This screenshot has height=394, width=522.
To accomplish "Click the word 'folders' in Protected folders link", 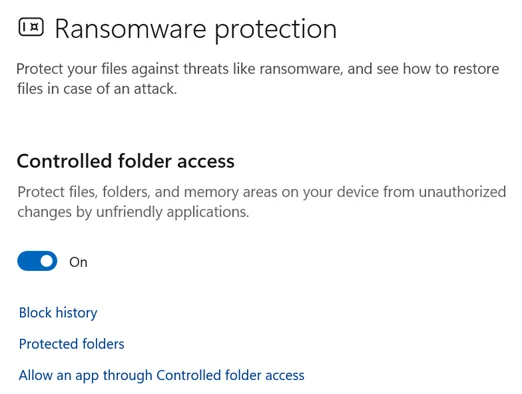I will (x=103, y=344).
